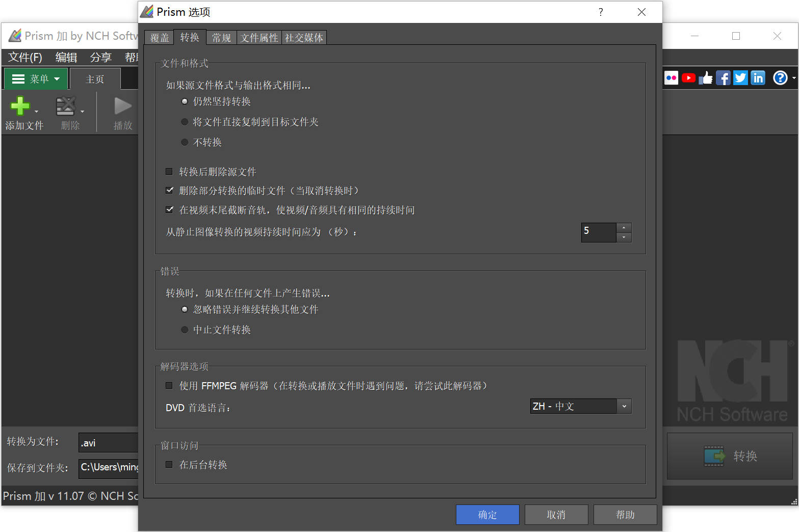Viewport: 799px width, 532px height.
Task: Expand the green Menu (菜单) dropdown button
Action: (x=36, y=79)
